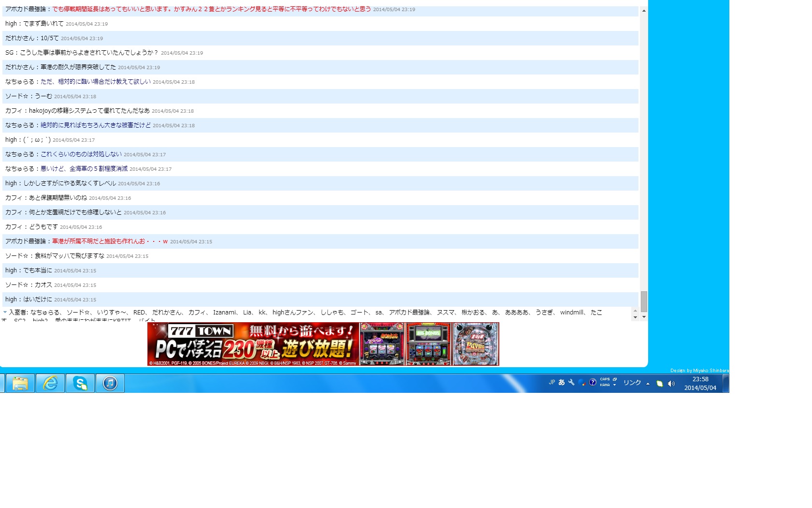Click the 777 TOWN pachinko banner ad
The image size is (812, 508).
[323, 344]
